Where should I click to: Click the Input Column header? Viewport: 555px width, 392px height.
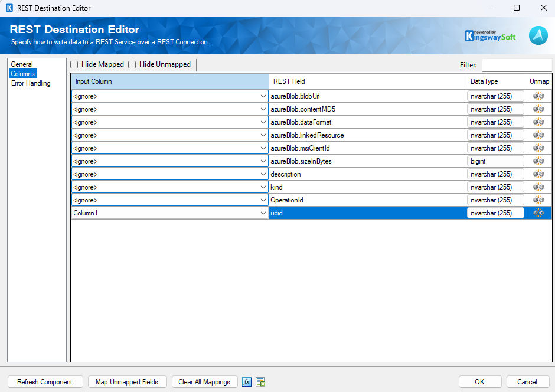point(170,81)
